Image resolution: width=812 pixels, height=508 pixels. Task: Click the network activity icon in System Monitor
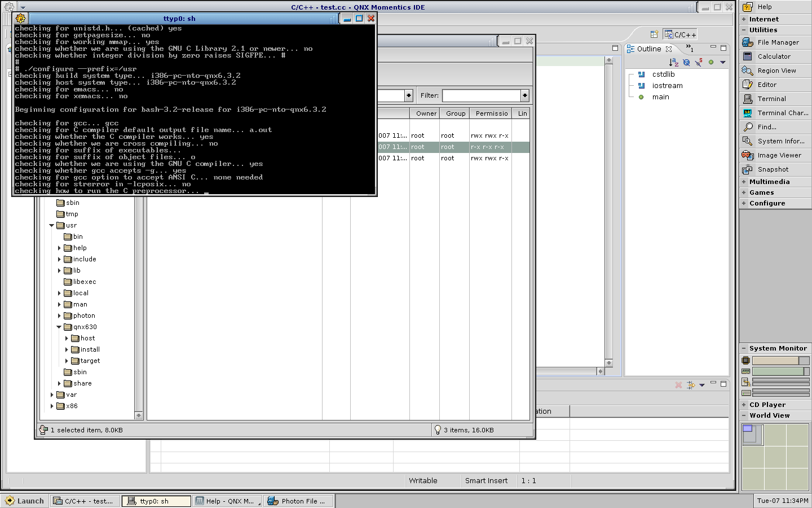(746, 382)
